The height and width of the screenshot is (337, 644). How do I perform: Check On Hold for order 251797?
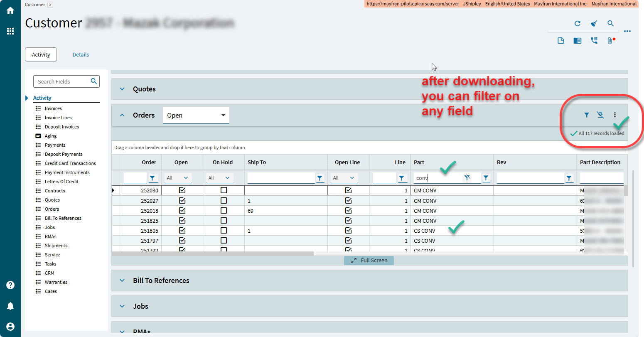click(224, 241)
